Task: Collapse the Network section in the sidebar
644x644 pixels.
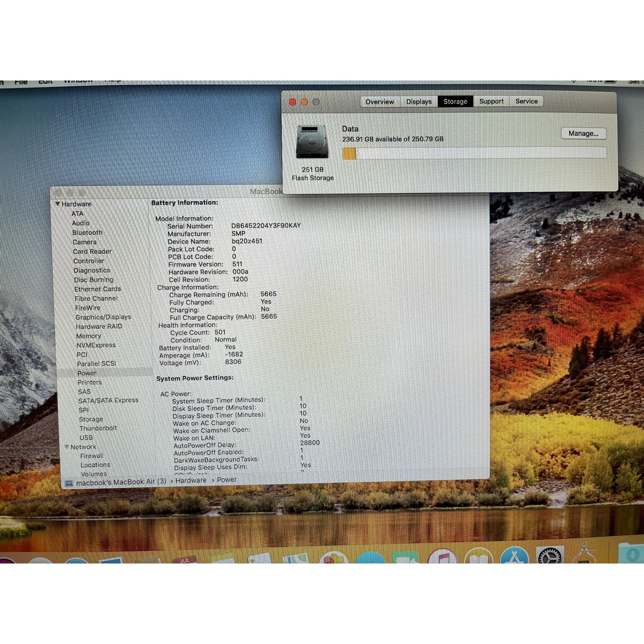Action: [x=67, y=447]
